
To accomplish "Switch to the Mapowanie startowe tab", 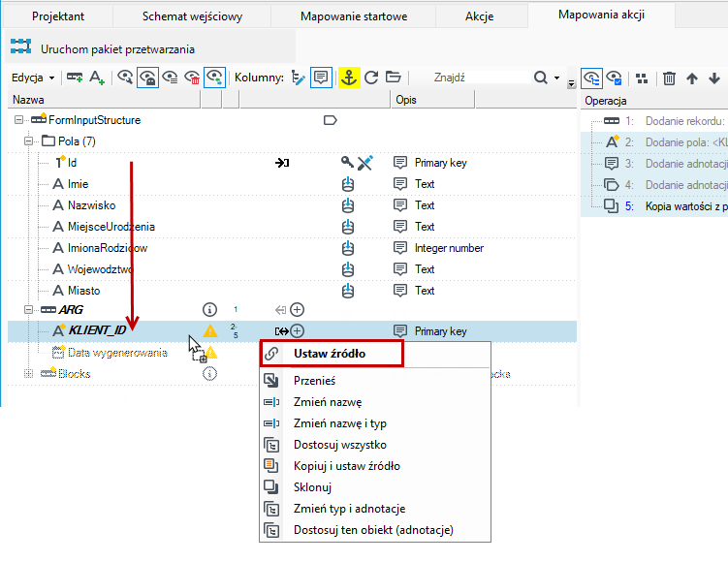I will pyautogui.click(x=354, y=16).
